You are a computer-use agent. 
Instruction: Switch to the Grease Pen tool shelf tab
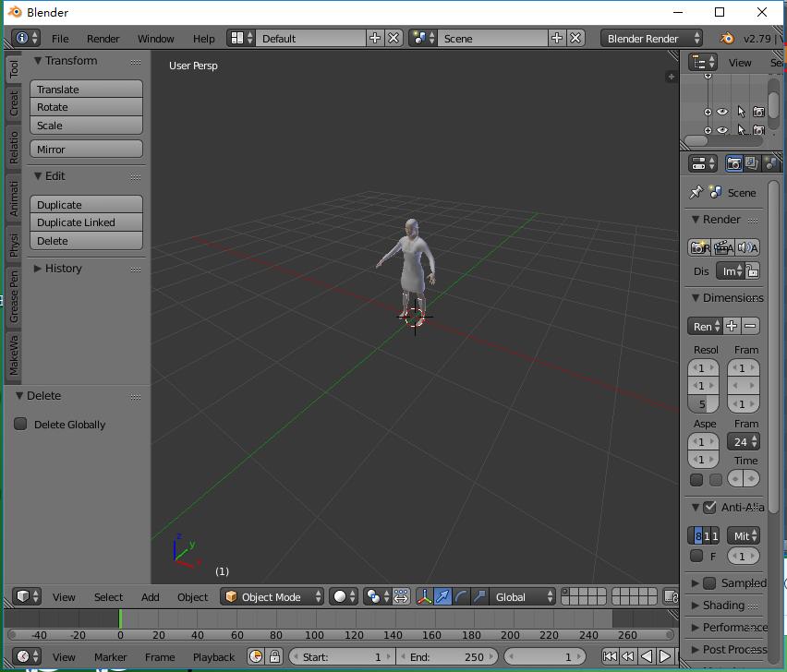14,296
